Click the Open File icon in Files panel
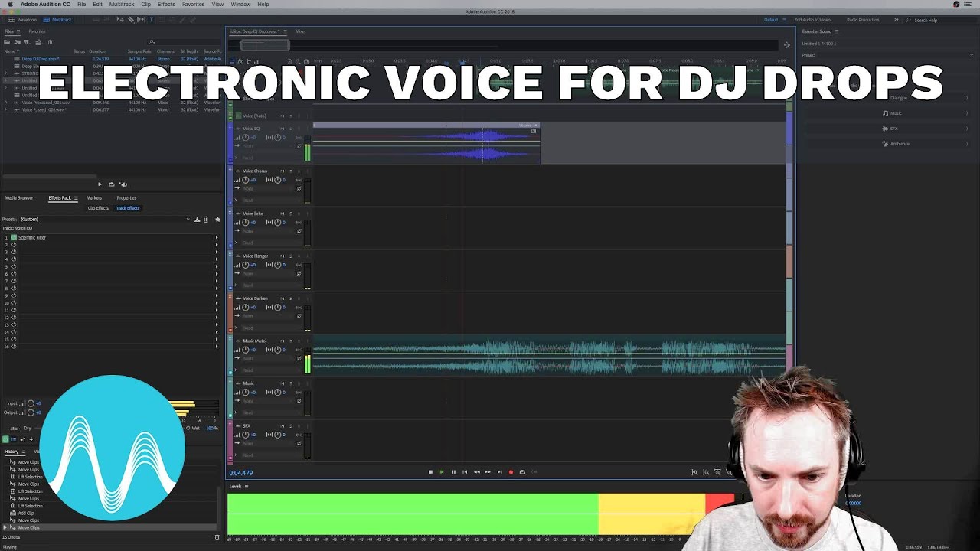Image resolution: width=980 pixels, height=551 pixels. [x=7, y=42]
